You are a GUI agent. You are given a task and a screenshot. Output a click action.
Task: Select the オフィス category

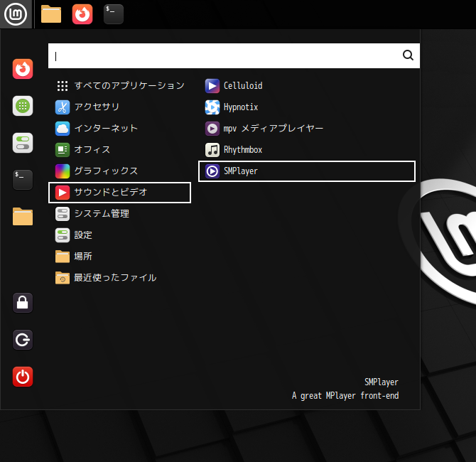119,150
